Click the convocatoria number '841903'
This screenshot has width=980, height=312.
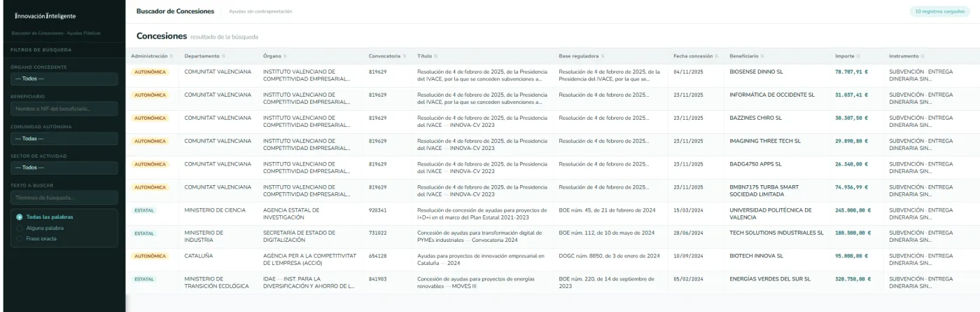point(378,279)
